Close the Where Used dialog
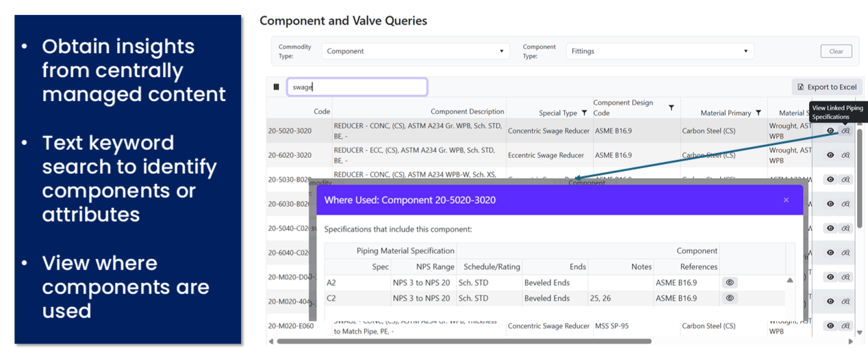This screenshot has height=359, width=868. (x=786, y=200)
